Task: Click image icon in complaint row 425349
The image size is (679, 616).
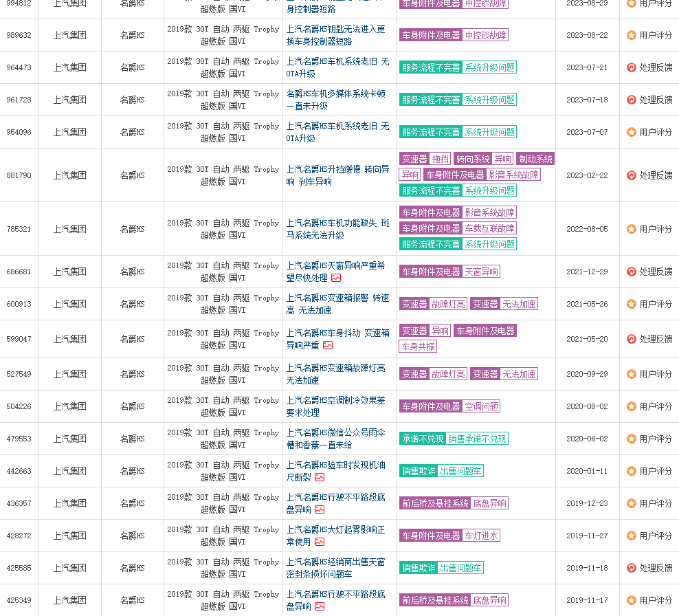Action: point(320,606)
